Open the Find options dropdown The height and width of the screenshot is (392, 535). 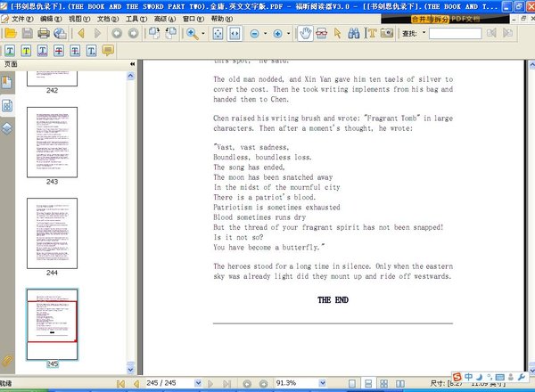click(424, 33)
